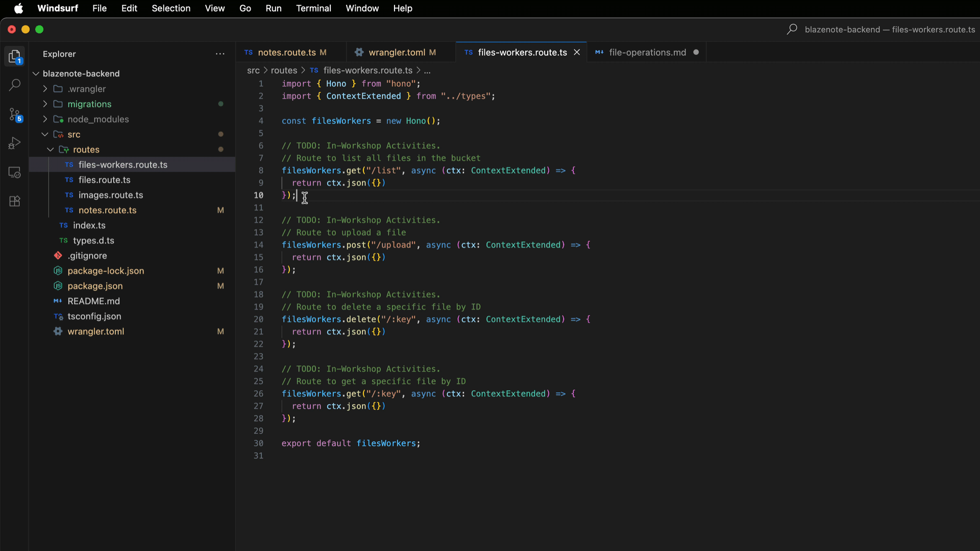Open Run and Debug view

(14, 143)
